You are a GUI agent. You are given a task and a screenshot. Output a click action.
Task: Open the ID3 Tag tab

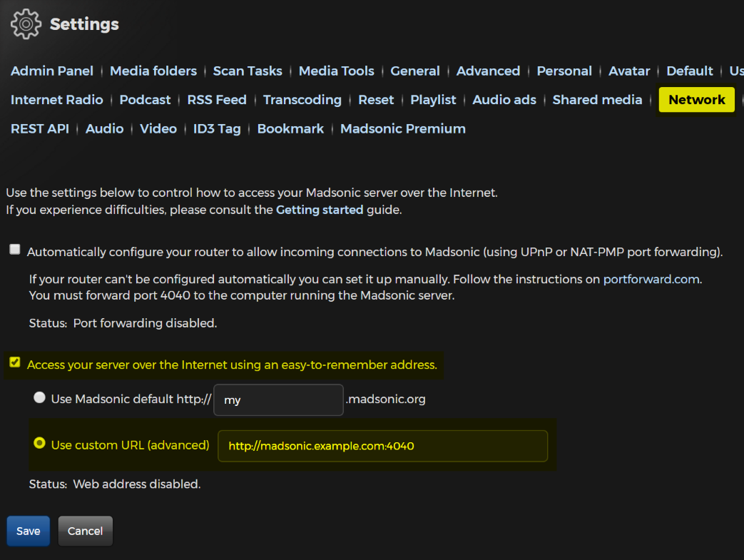tap(217, 129)
